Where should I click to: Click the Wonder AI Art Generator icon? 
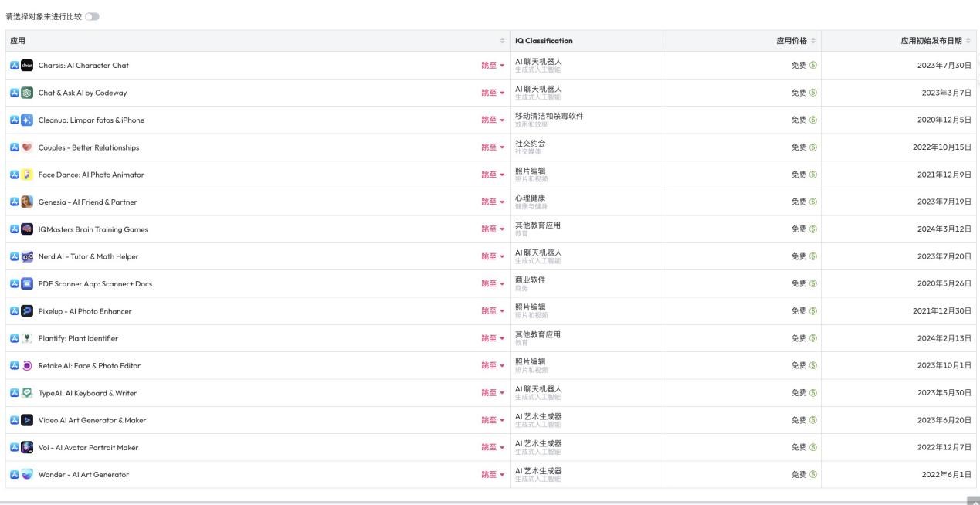26,475
